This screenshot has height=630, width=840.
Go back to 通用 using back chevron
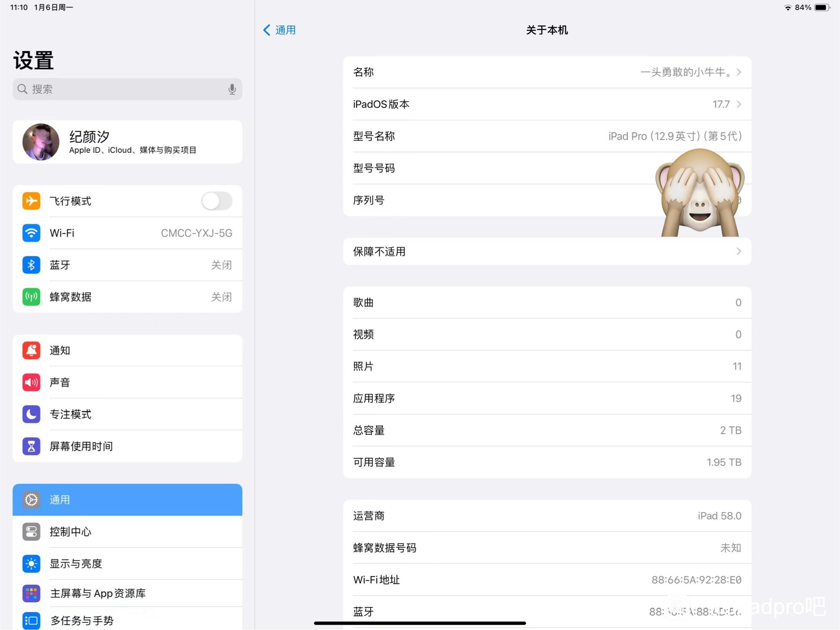[x=279, y=30]
